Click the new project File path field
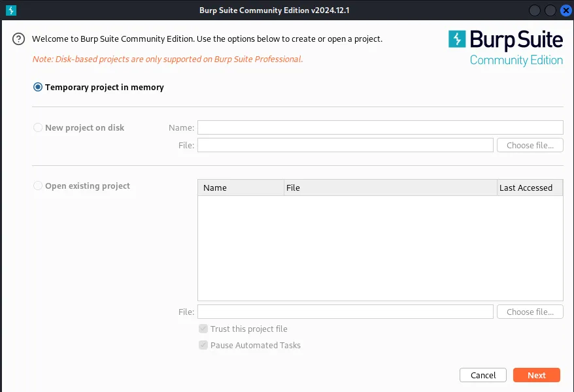574x392 pixels. pos(345,145)
